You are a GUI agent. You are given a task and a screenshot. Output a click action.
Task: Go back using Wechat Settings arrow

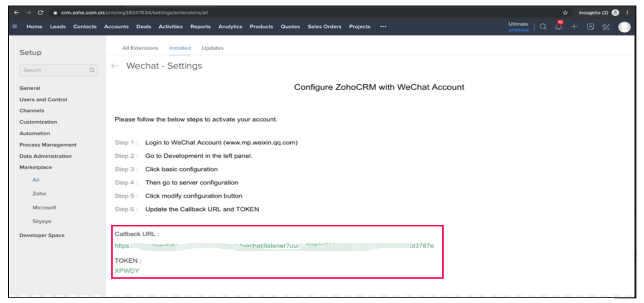115,66
